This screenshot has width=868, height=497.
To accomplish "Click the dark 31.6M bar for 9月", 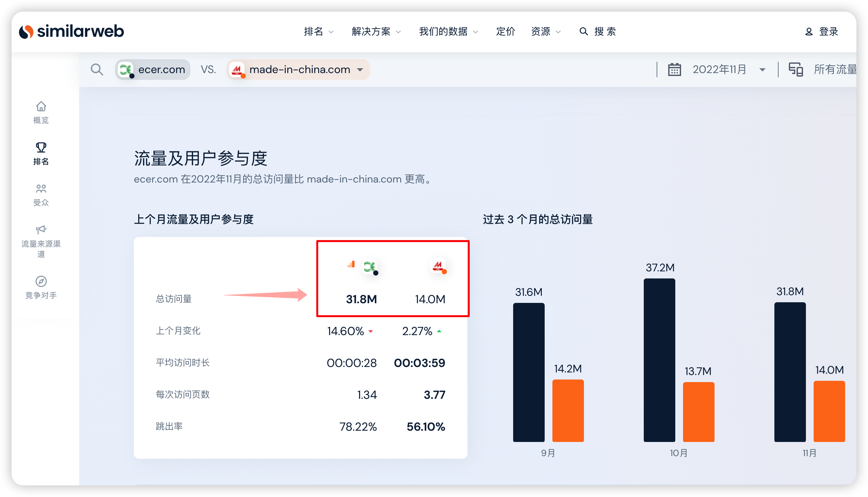I will tap(529, 372).
